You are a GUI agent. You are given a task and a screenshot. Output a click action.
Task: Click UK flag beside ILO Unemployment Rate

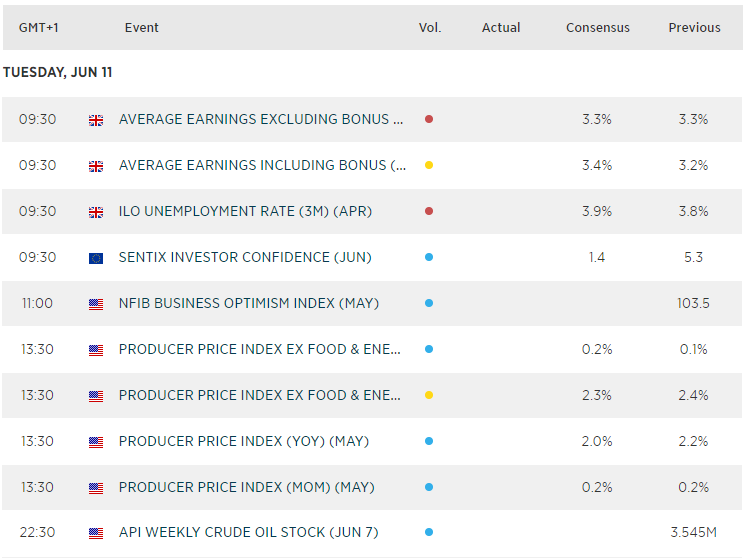click(x=96, y=212)
